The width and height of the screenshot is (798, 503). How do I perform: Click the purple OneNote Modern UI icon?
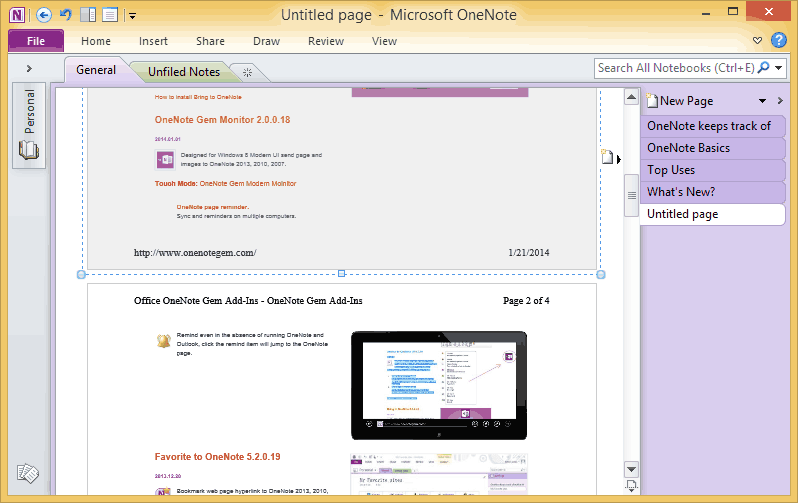(x=165, y=159)
